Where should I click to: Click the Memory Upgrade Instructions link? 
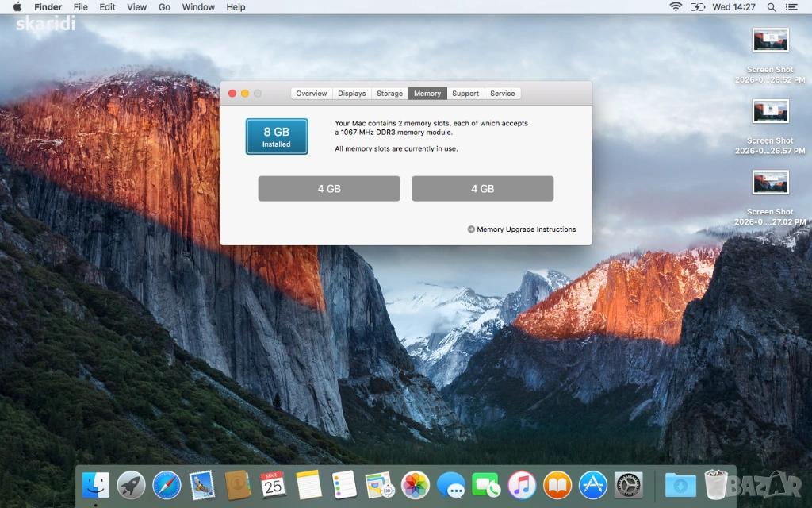pyautogui.click(x=526, y=229)
